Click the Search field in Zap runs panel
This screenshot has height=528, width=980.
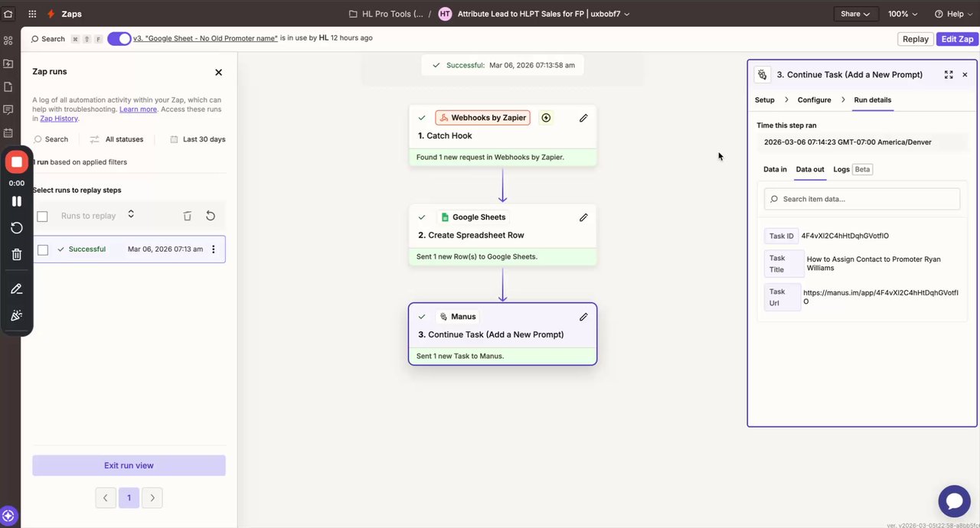point(51,139)
